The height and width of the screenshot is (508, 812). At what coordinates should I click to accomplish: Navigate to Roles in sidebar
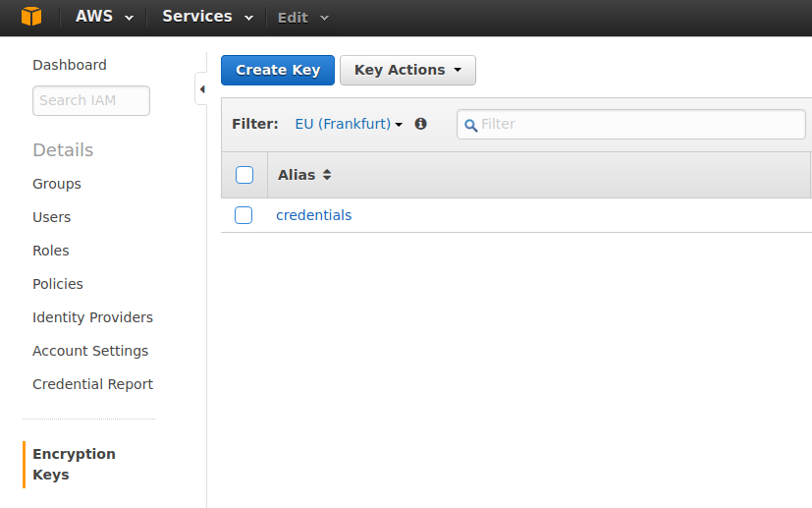pyautogui.click(x=51, y=251)
